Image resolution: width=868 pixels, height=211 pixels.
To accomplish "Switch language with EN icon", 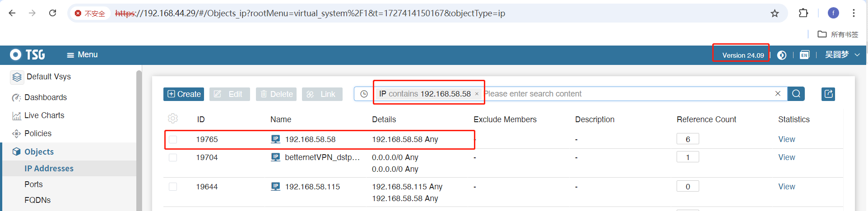I will pyautogui.click(x=804, y=55).
